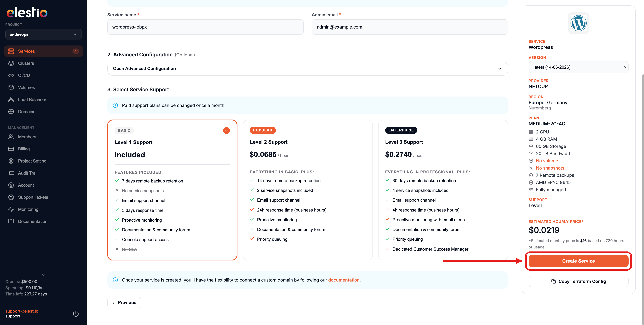Select the Enterprise Level 3 Support plan
644x325 pixels.
[x=443, y=190]
